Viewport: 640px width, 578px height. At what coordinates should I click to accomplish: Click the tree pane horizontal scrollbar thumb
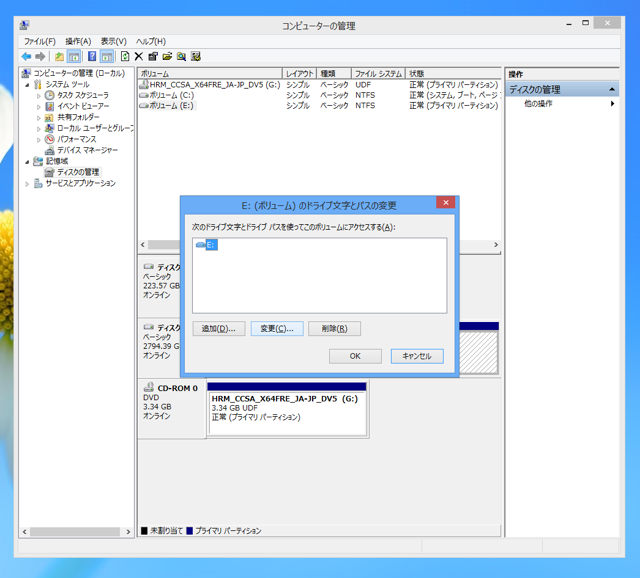coord(75,532)
